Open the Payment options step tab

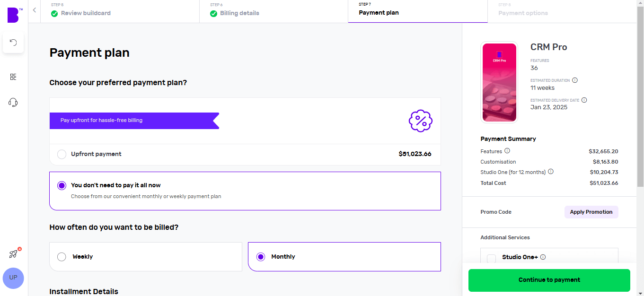[523, 13]
